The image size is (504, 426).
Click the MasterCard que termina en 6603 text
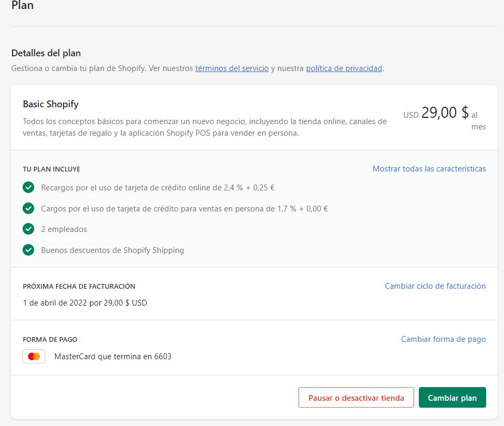[x=113, y=357]
